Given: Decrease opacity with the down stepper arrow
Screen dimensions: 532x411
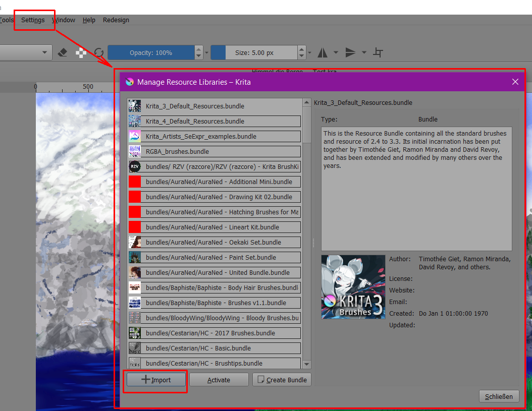Looking at the screenshot, I should tap(199, 56).
